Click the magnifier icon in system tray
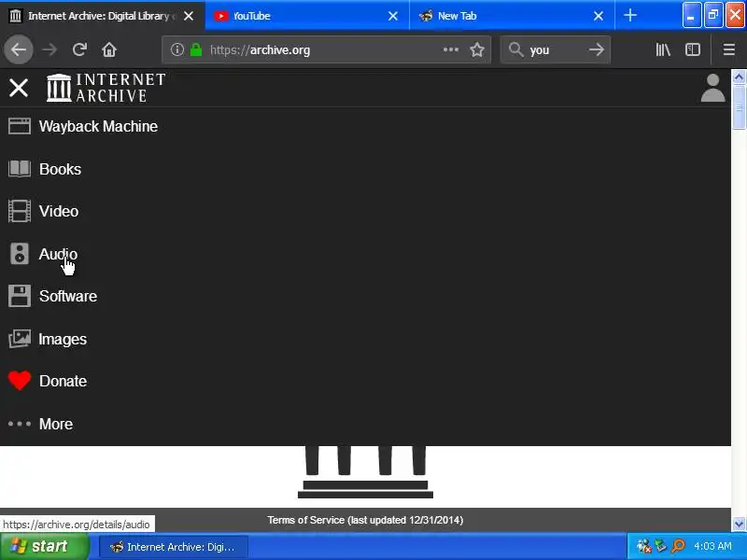 pos(678,546)
